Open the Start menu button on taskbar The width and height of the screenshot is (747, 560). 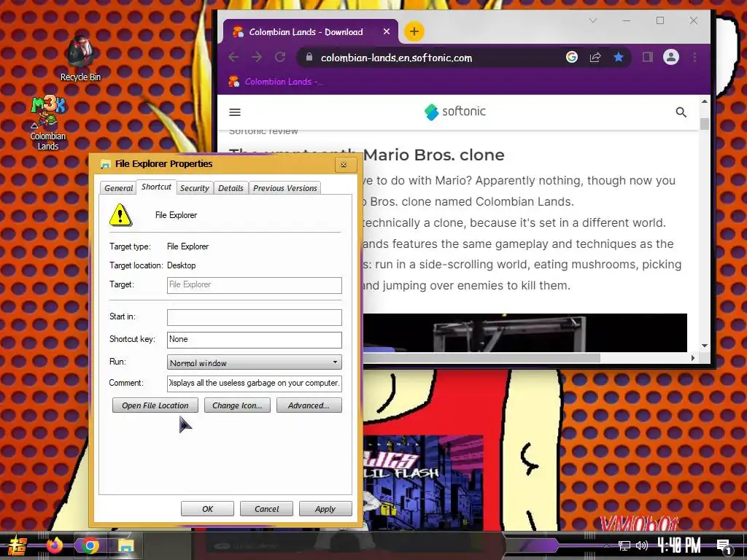tap(16, 545)
